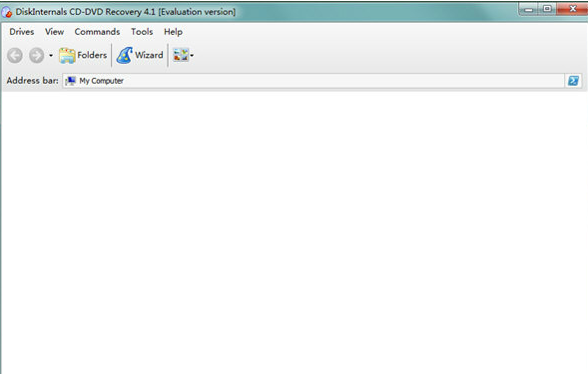Open the navigation history dropdown arrow
The height and width of the screenshot is (374, 588).
click(51, 56)
